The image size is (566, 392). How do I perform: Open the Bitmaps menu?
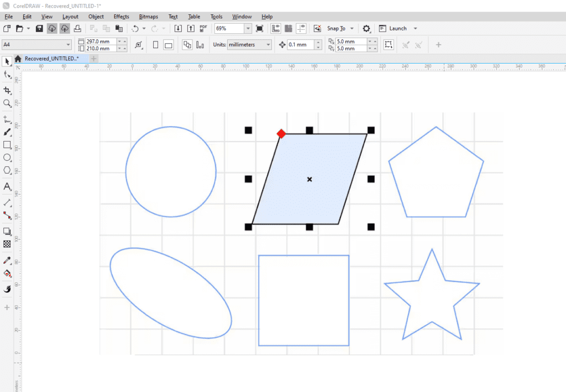(x=148, y=17)
